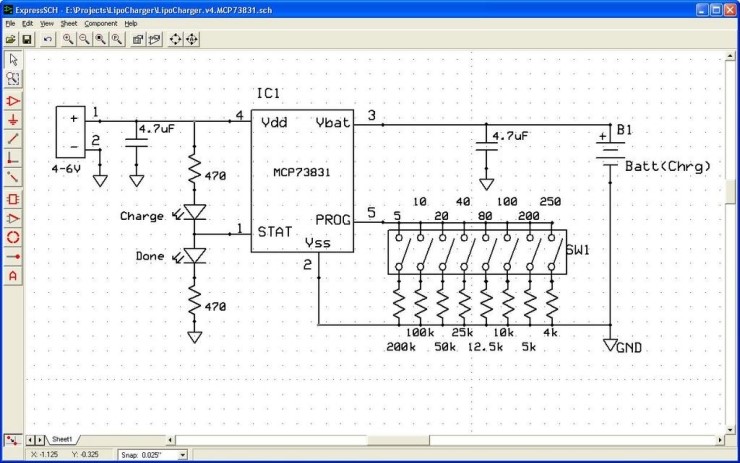Open the Sheet menu

[x=68, y=23]
